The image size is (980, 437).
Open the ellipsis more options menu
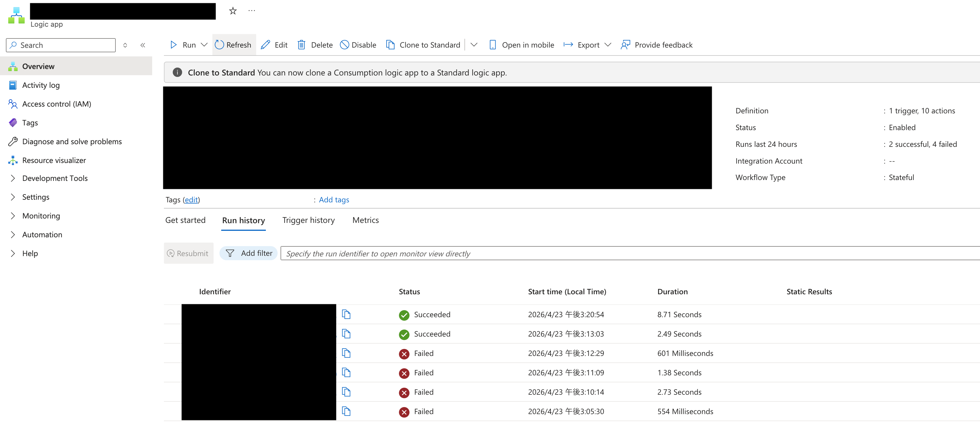(252, 11)
